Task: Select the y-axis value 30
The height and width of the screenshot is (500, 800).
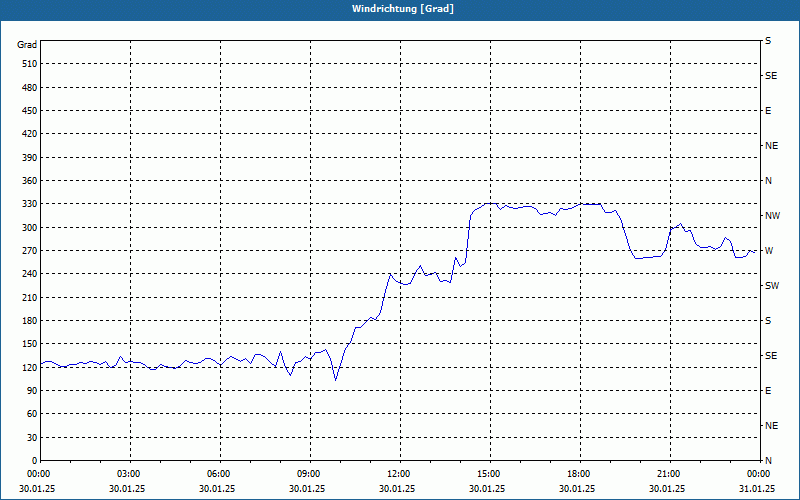Action: click(x=32, y=437)
